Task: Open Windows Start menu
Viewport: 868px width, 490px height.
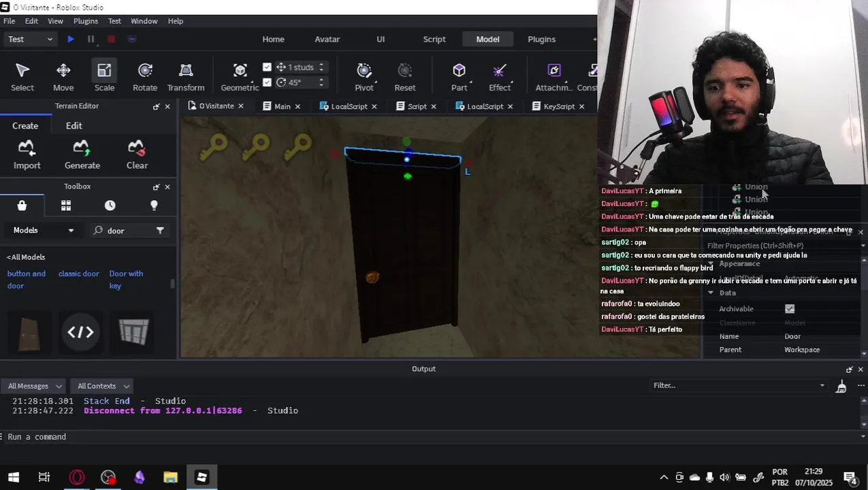Action: point(14,478)
